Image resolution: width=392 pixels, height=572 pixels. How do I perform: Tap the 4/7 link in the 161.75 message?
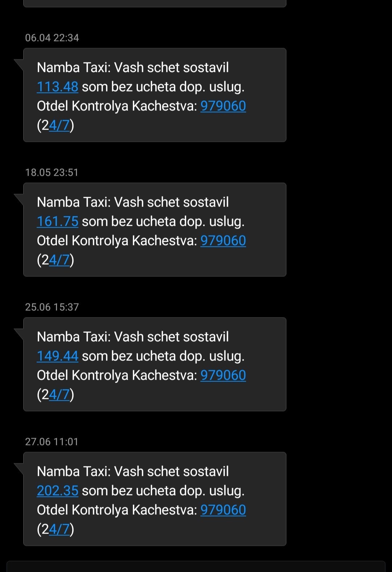pos(59,260)
